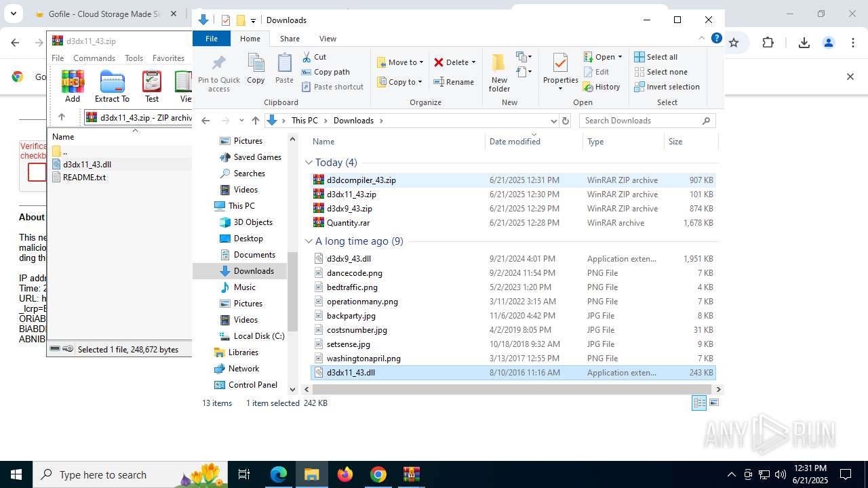This screenshot has height=488, width=868.
Task: Select d3dx9_43.dll in the file list
Action: [x=513, y=259]
